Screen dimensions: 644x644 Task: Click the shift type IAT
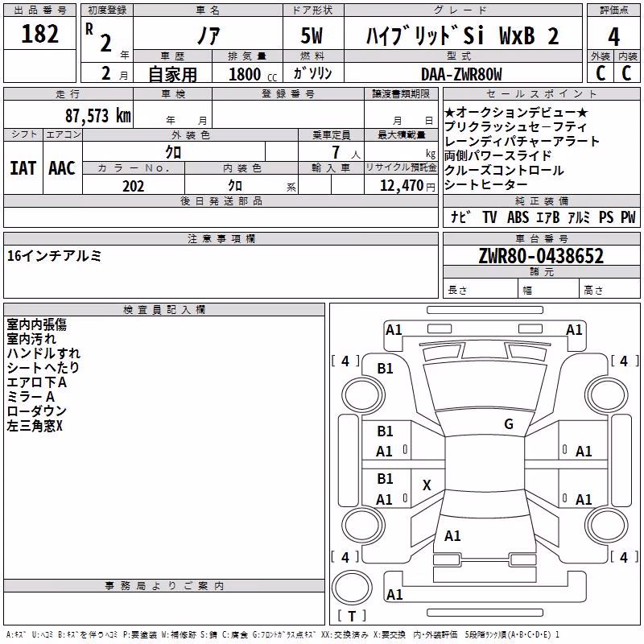pos(23,168)
